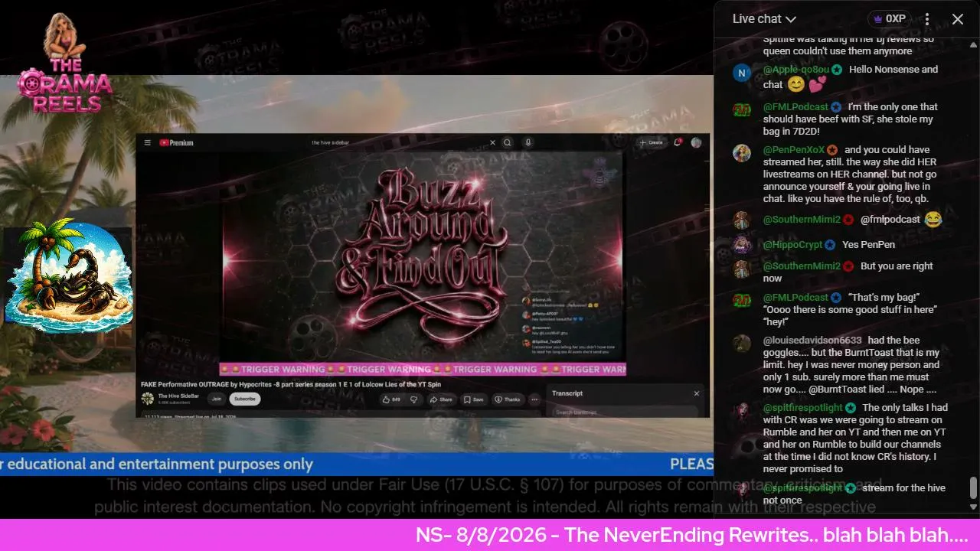Open the YouTube notifications bell
Screen dimensions: 980x551
(x=678, y=142)
